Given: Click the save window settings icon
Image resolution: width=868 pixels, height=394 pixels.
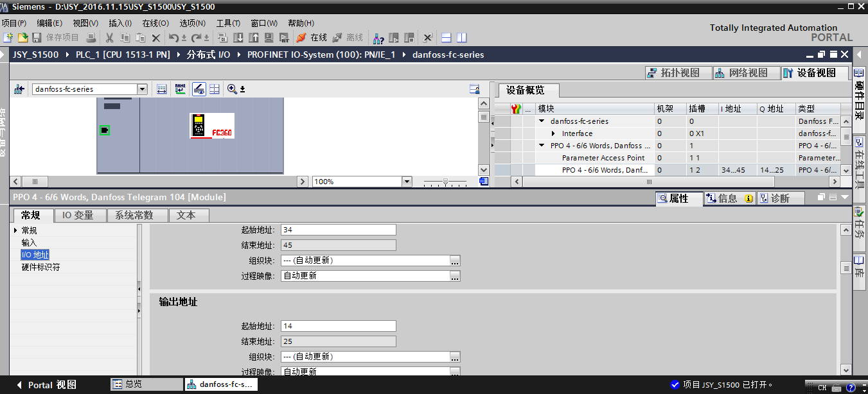Looking at the screenshot, I should tap(475, 89).
